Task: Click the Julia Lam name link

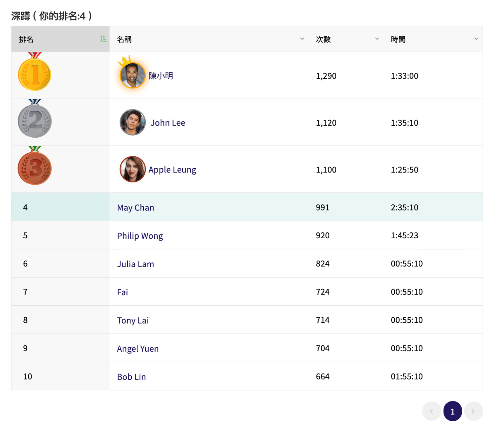Action: click(x=135, y=264)
